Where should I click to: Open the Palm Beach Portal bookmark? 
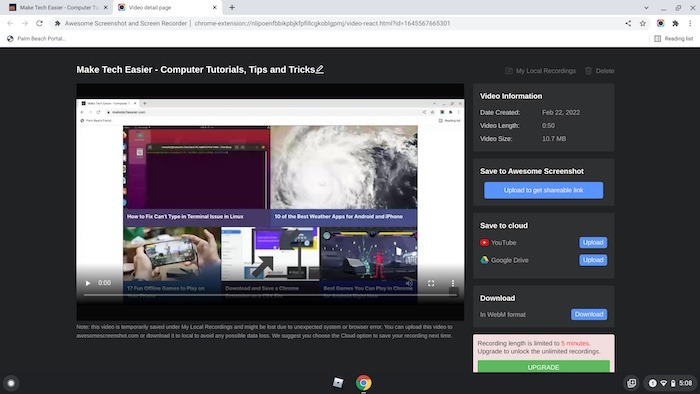tap(36, 39)
